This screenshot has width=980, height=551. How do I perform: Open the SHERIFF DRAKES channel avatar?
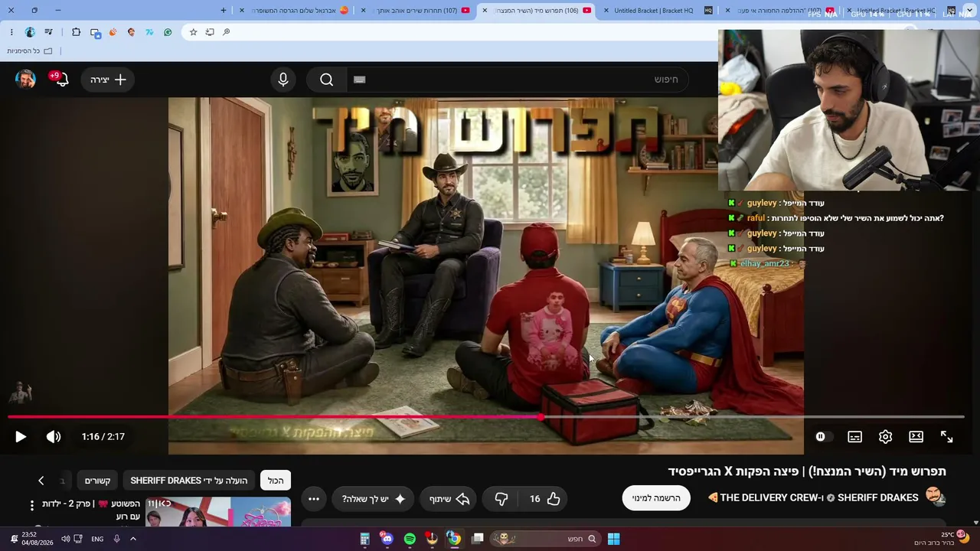(x=936, y=497)
